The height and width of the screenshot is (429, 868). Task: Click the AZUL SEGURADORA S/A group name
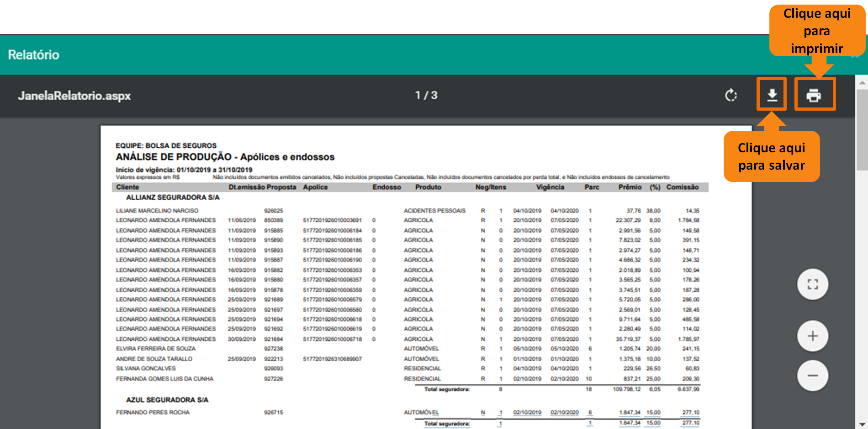point(167,400)
